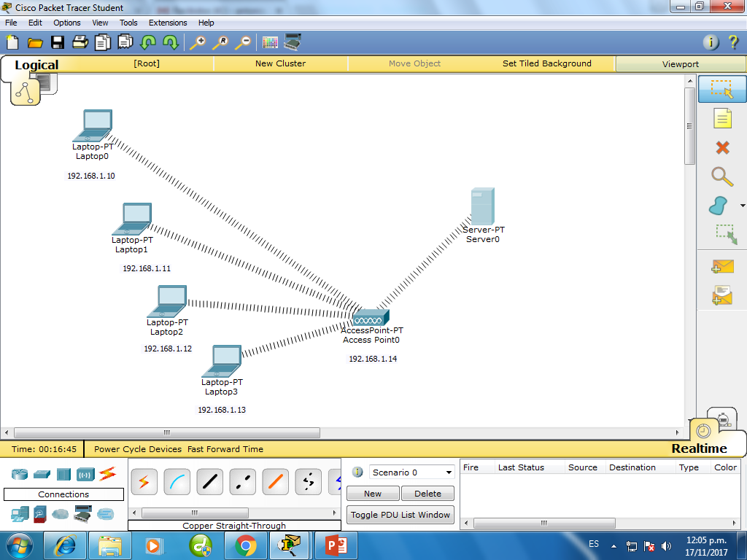
Task: Pick the orange Fiber cable
Action: tap(275, 482)
